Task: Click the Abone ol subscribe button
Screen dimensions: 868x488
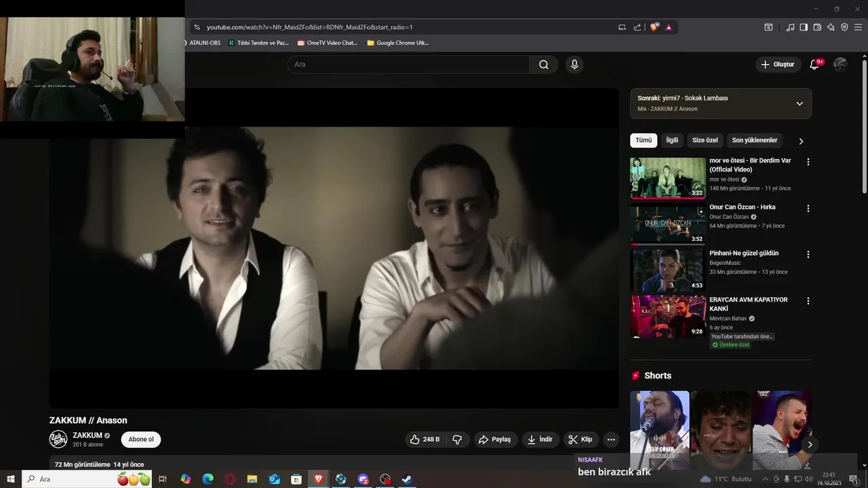Action: point(141,439)
